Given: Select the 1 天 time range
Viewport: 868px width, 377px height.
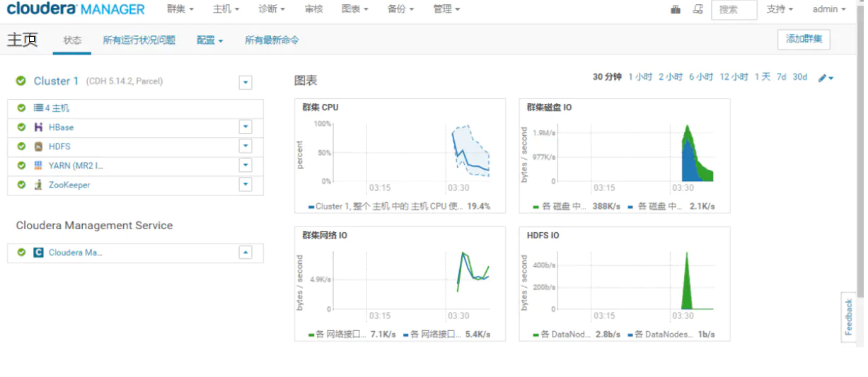Looking at the screenshot, I should (763, 77).
